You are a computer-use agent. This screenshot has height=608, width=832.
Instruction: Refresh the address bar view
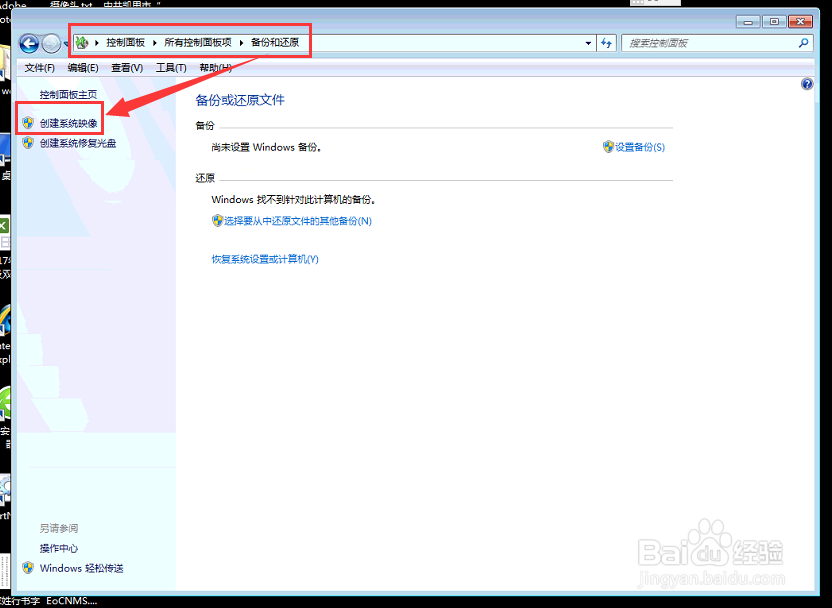point(606,43)
